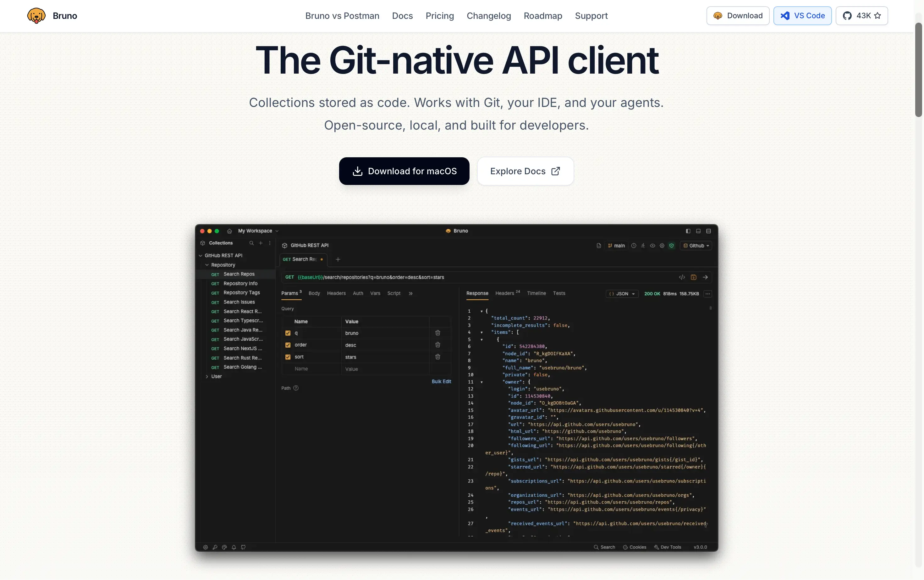Delete the sort query parameter row
This screenshot has width=924, height=580.
[438, 357]
